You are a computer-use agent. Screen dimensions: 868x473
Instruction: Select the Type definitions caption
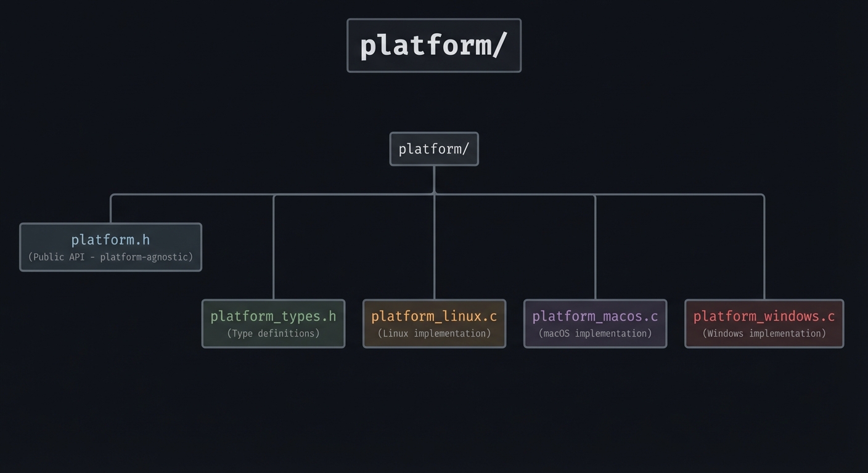click(x=273, y=333)
